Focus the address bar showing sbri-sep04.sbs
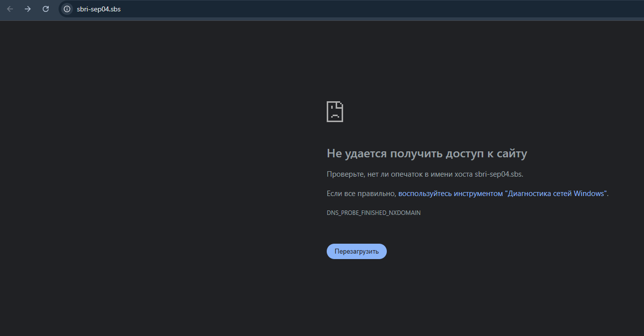644x336 pixels. pyautogui.click(x=352, y=9)
